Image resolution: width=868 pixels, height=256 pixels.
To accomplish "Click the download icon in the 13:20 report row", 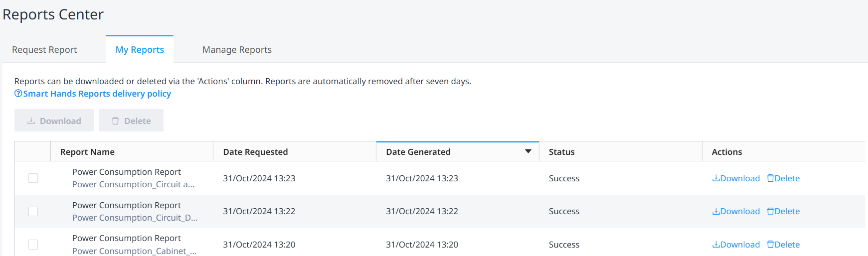I will 716,245.
